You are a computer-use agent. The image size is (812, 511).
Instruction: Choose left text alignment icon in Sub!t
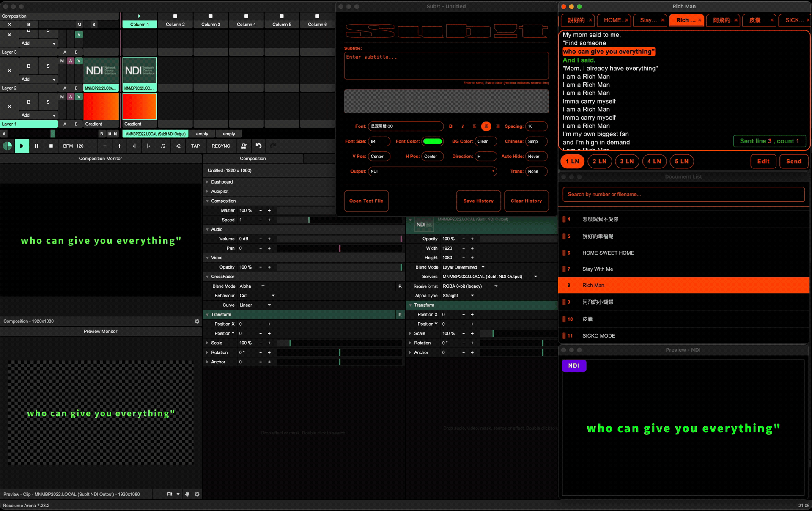click(x=475, y=126)
